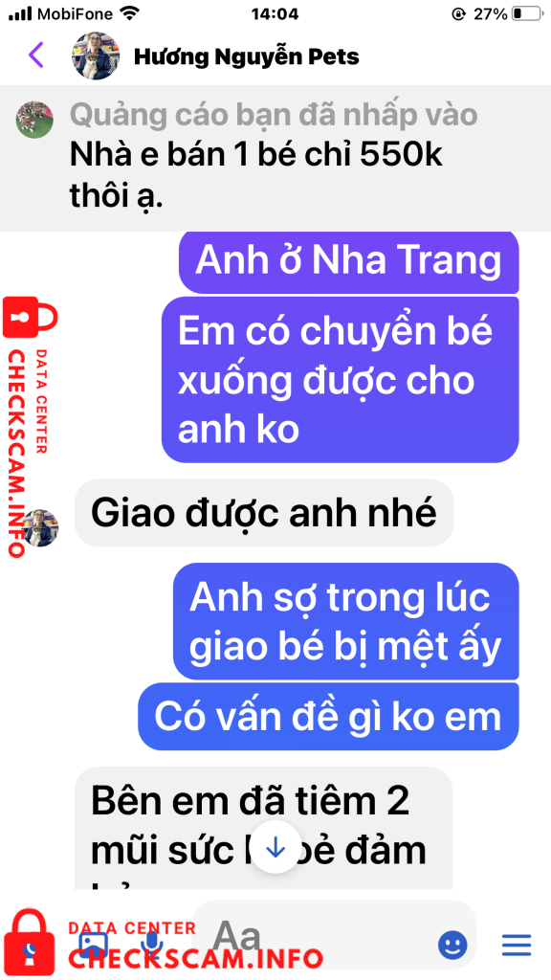Select the 'Anh sợ trong lúc giao bé' bubble
The height and width of the screenshot is (980, 551).
pyautogui.click(x=345, y=621)
